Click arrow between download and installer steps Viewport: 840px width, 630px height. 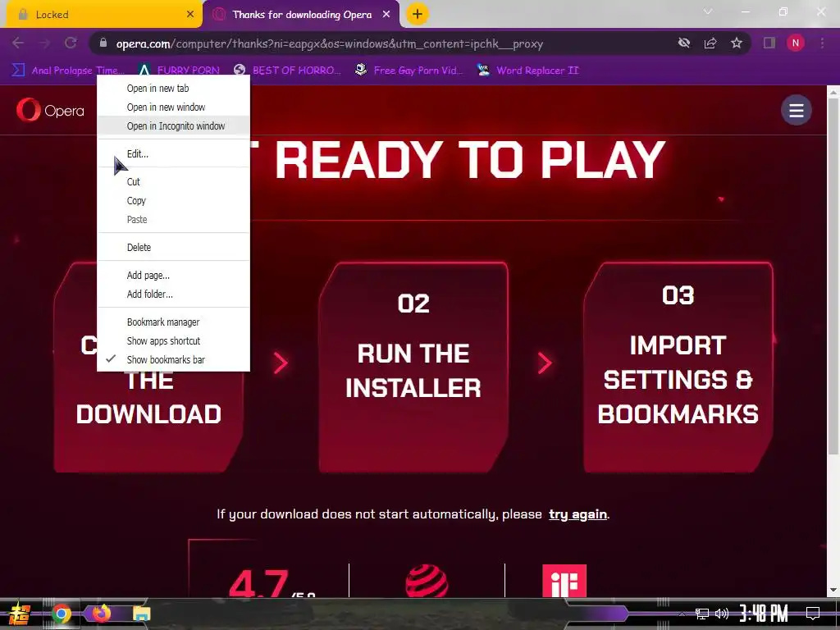[281, 363]
